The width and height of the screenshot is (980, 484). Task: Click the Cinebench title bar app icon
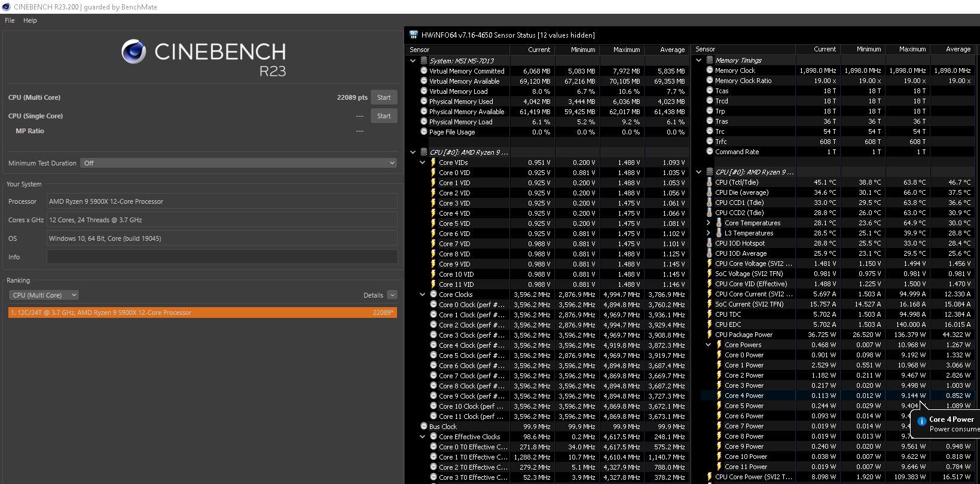(x=6, y=7)
